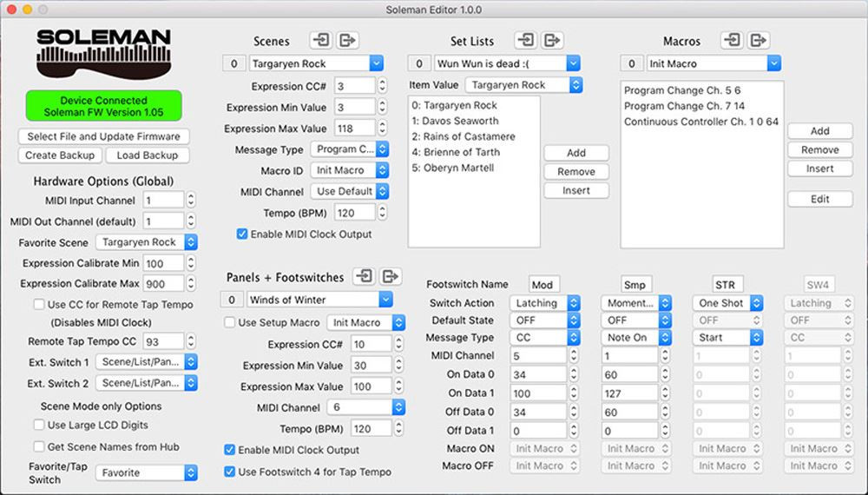Click the Set Lists import icon

(x=525, y=40)
